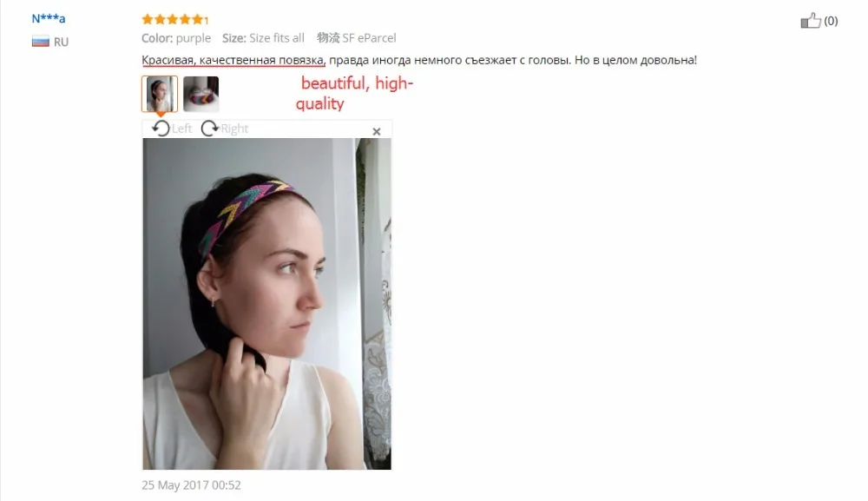Click the RU country code label
Image resolution: width=868 pixels, height=501 pixels.
[61, 42]
